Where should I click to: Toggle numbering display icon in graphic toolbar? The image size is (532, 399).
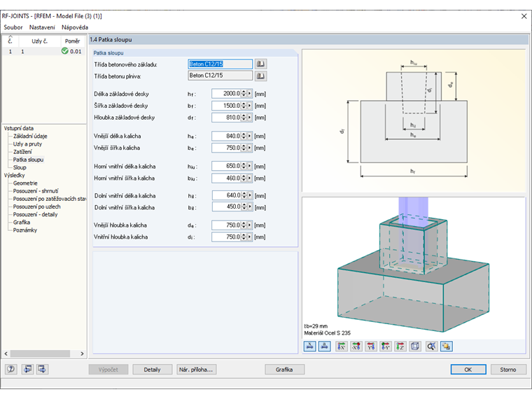coord(325,346)
